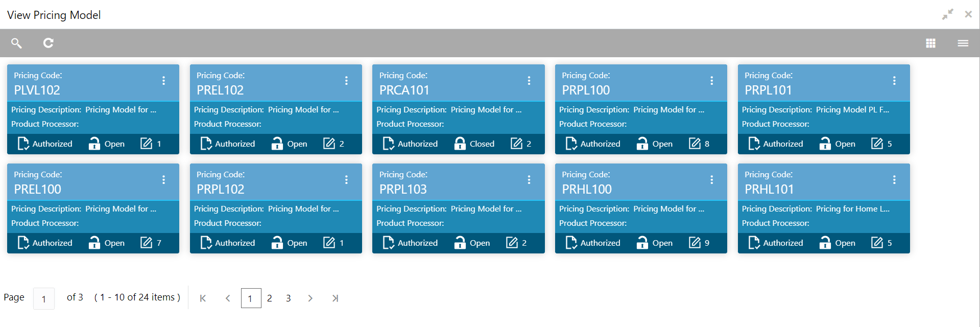This screenshot has height=327, width=980.
Task: Go to page 3 of results
Action: [289, 298]
